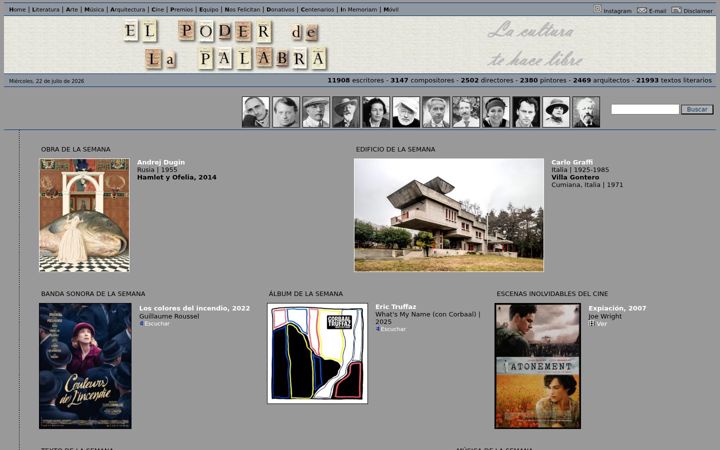Open Hamlet y Ofelia, 2014 title
720x450 pixels.
point(176,177)
